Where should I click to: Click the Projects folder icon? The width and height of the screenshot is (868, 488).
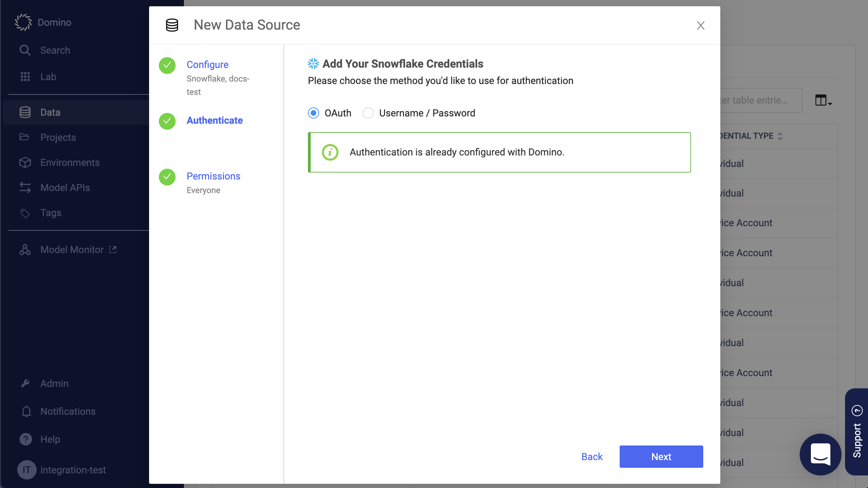click(x=24, y=137)
